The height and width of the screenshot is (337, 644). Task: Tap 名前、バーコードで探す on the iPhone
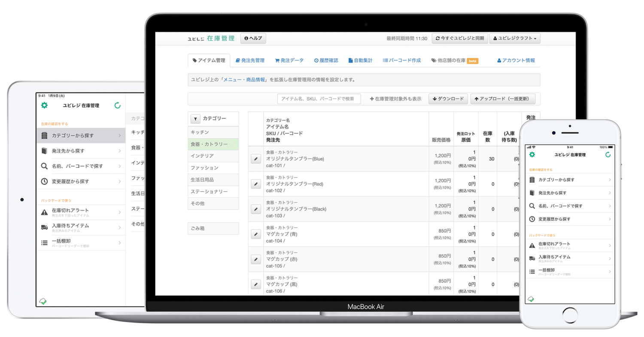(x=570, y=206)
